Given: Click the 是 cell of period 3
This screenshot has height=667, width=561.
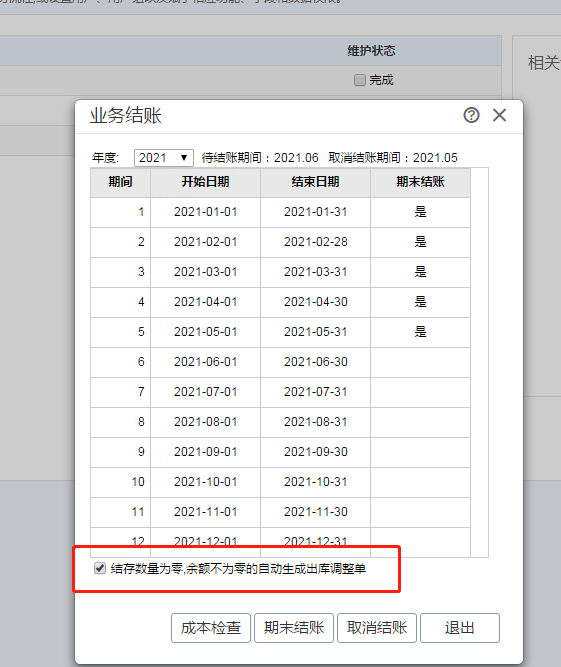Looking at the screenshot, I should [x=420, y=272].
